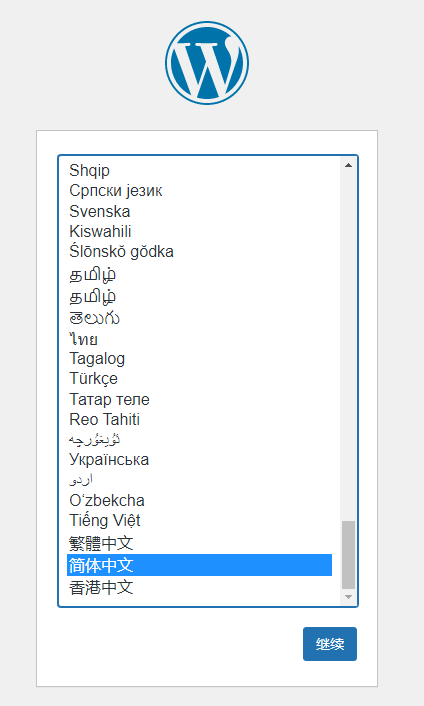Select 繁體中文 language option
Image resolution: width=424 pixels, height=706 pixels.
click(x=199, y=543)
